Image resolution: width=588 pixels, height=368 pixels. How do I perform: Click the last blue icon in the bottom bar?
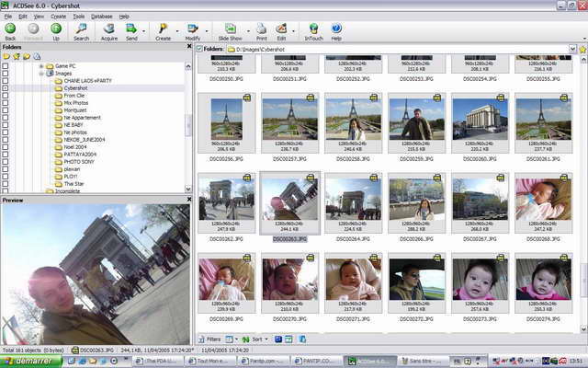pos(302,339)
